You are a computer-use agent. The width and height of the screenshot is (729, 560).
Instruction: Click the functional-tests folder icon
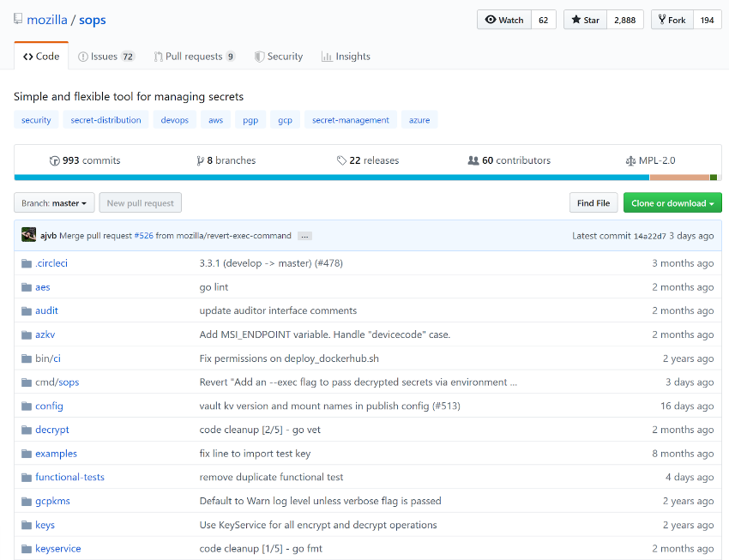(27, 478)
